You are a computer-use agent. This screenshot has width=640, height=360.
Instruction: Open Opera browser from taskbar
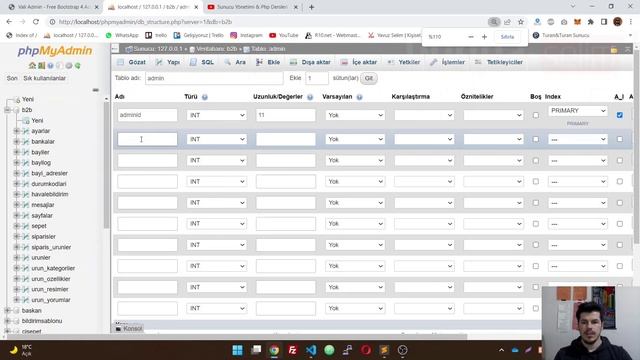(x=366, y=350)
